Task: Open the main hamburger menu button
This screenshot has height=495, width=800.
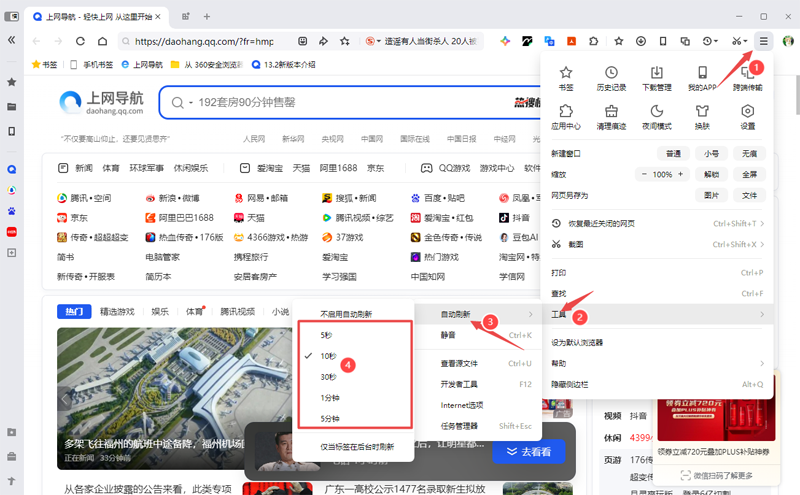Action: point(763,41)
